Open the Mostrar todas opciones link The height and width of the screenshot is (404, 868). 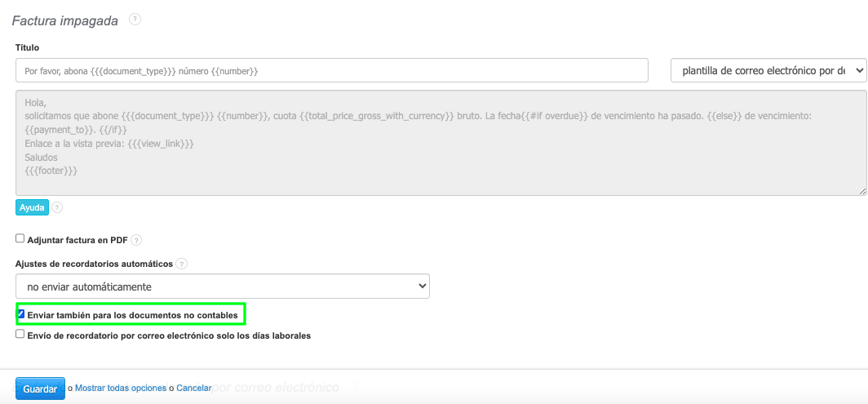[121, 388]
